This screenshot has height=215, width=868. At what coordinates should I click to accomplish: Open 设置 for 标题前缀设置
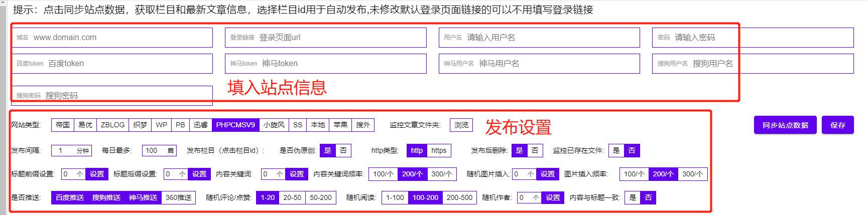point(97,174)
